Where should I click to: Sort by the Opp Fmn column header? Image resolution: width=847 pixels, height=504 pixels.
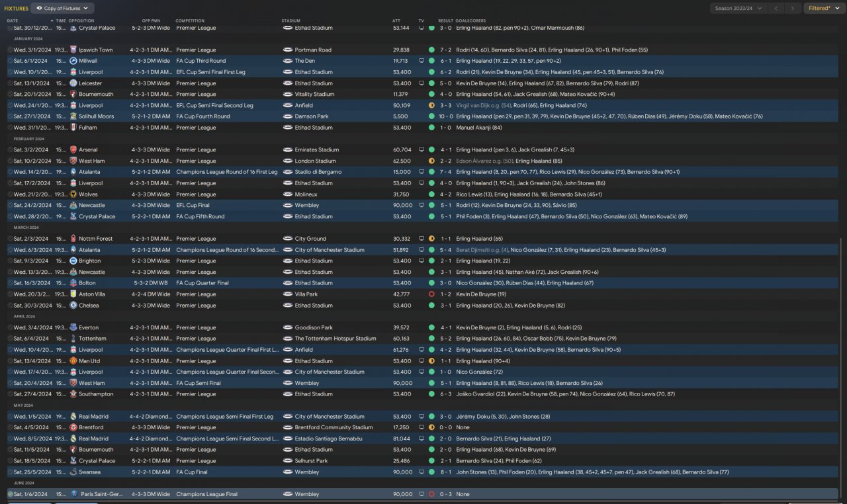click(151, 21)
